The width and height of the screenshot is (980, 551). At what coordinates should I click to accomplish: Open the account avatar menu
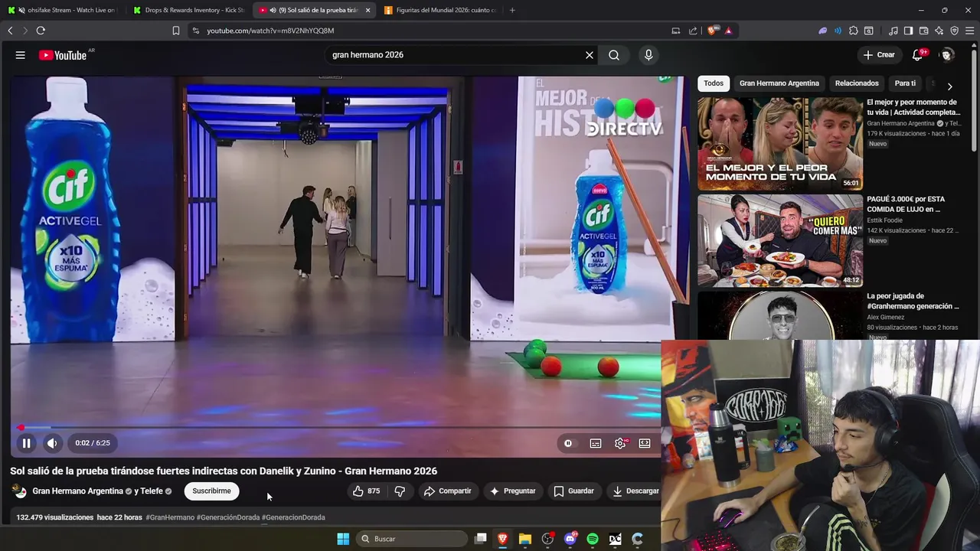tap(947, 55)
